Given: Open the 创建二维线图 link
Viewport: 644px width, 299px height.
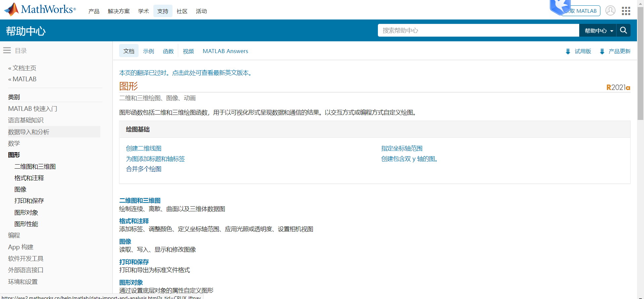Looking at the screenshot, I should pyautogui.click(x=144, y=148).
